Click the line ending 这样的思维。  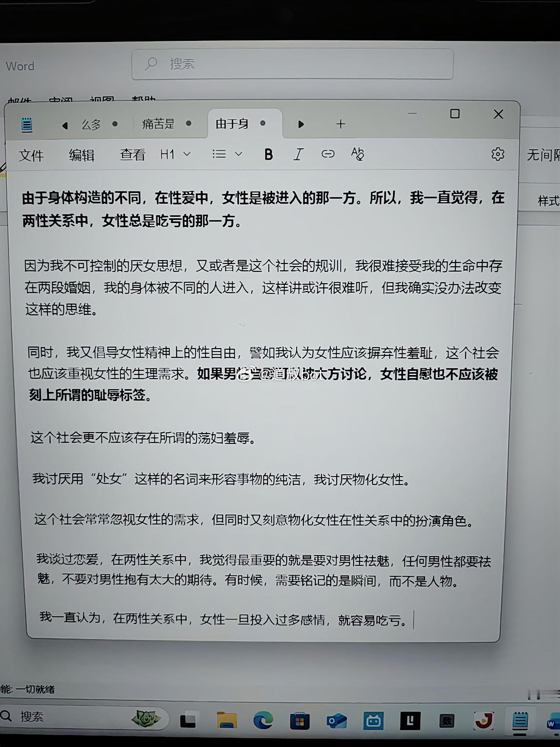point(61,310)
